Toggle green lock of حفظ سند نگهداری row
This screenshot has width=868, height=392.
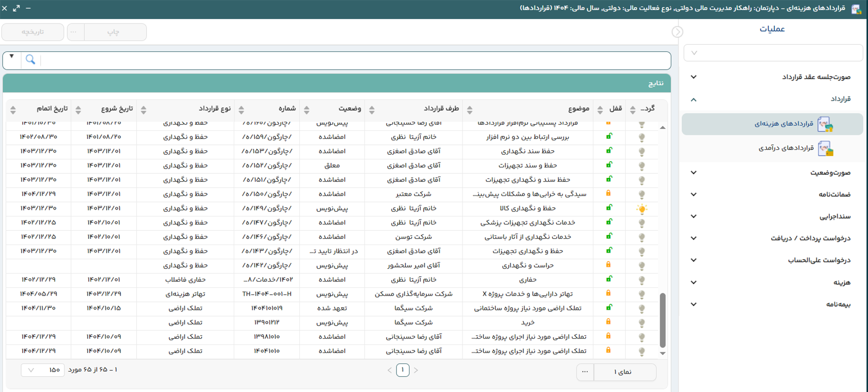tap(609, 151)
